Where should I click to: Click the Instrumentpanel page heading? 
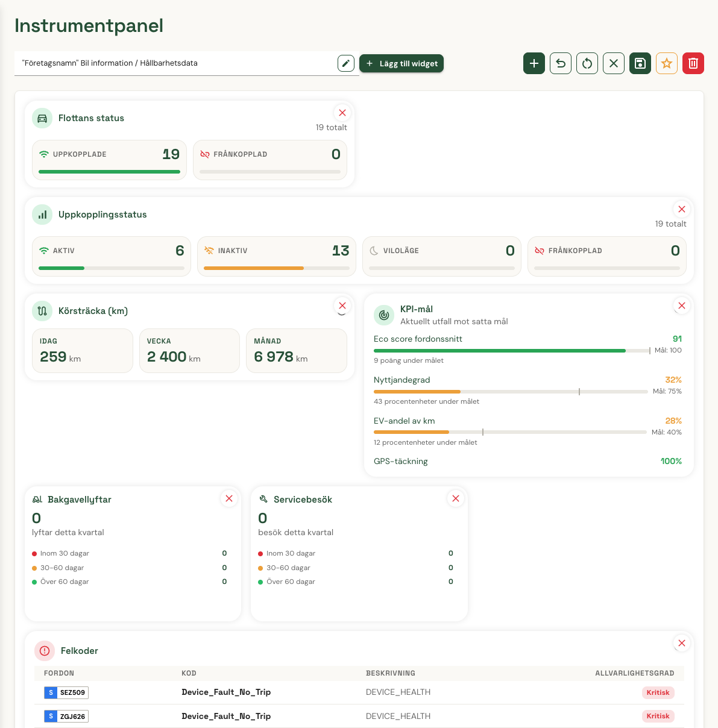coord(89,26)
